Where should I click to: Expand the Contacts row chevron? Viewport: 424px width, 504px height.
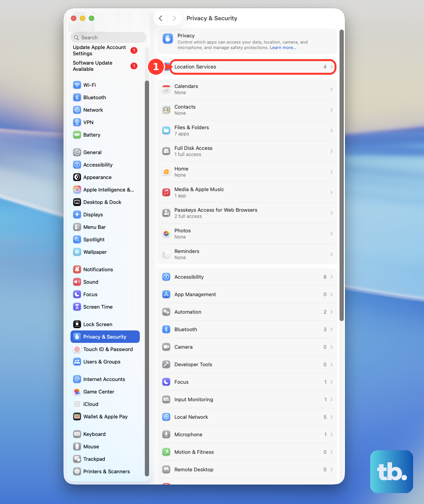(331, 110)
